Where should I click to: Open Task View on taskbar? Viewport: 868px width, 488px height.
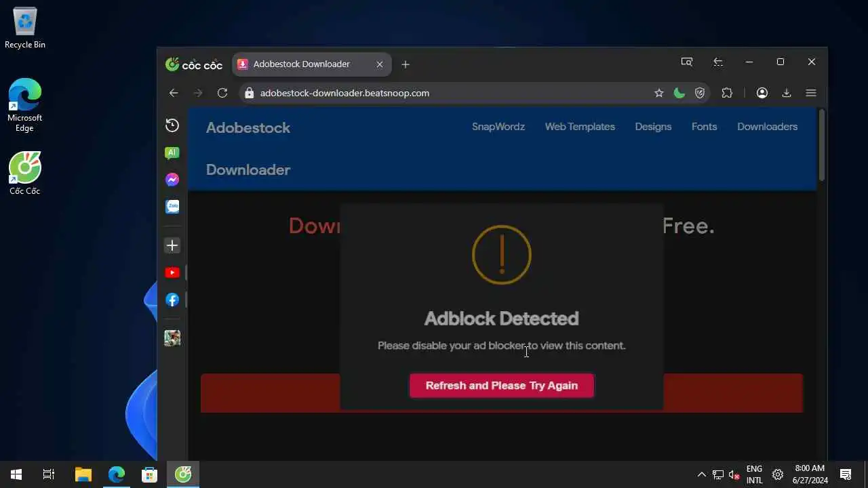[49, 474]
